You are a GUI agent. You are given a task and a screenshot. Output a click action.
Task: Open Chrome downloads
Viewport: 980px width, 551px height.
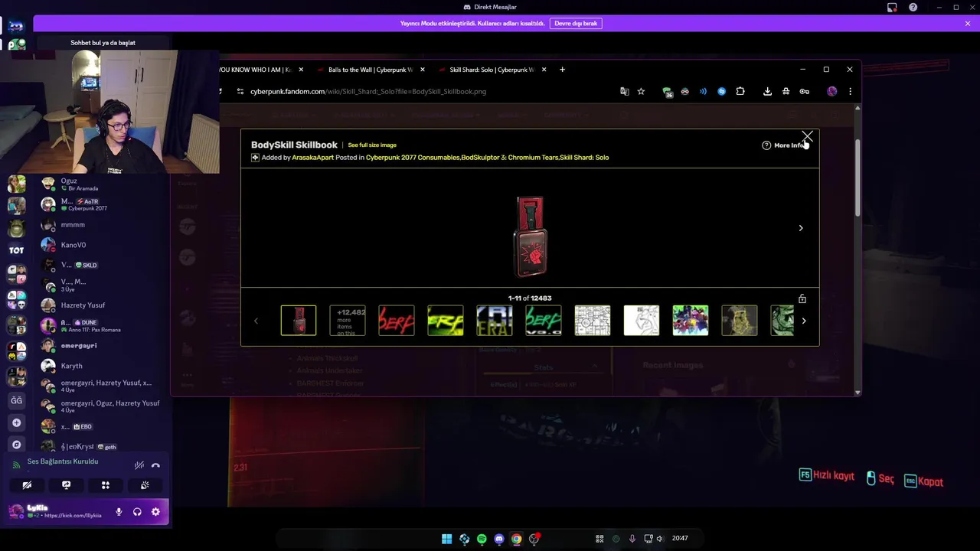point(767,91)
